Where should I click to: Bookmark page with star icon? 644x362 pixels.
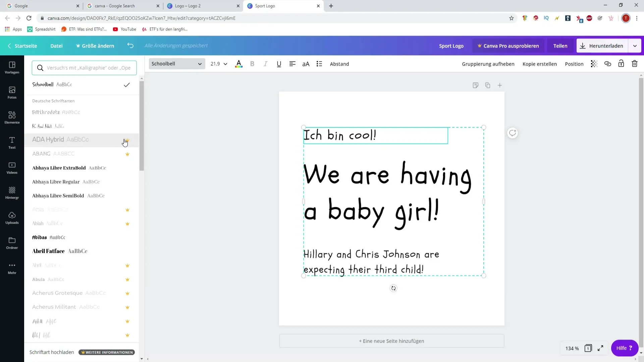(511, 18)
